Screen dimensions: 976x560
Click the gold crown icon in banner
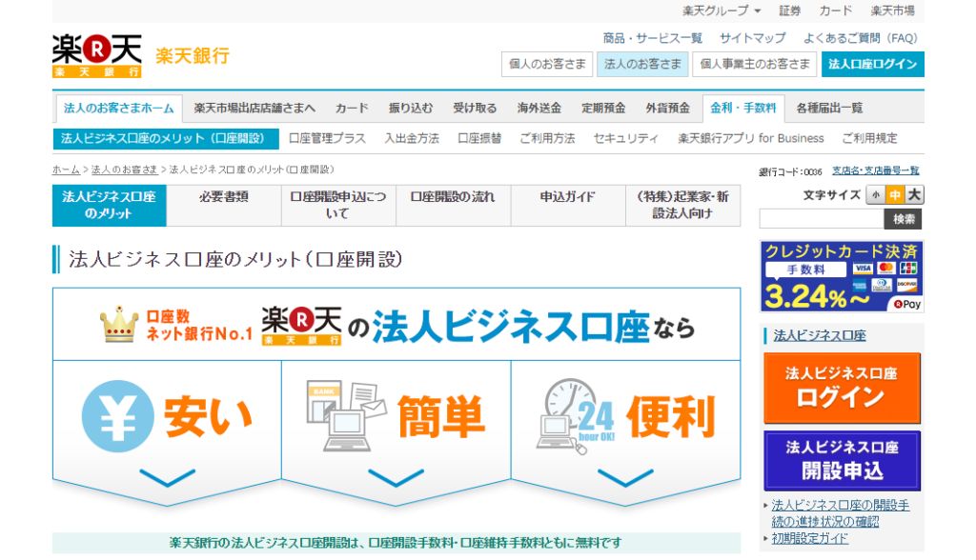(x=120, y=326)
